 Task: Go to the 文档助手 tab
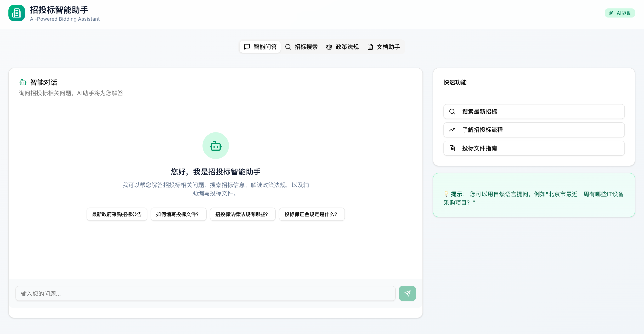click(x=384, y=47)
